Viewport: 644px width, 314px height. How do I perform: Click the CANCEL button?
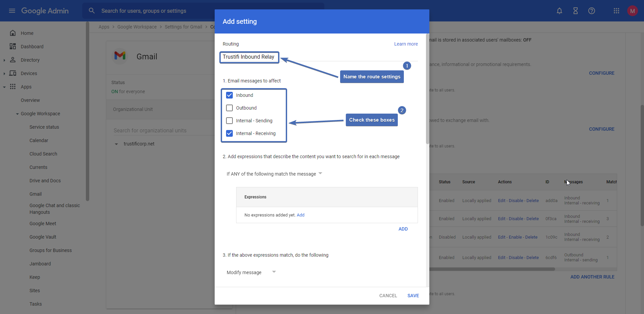(x=388, y=296)
